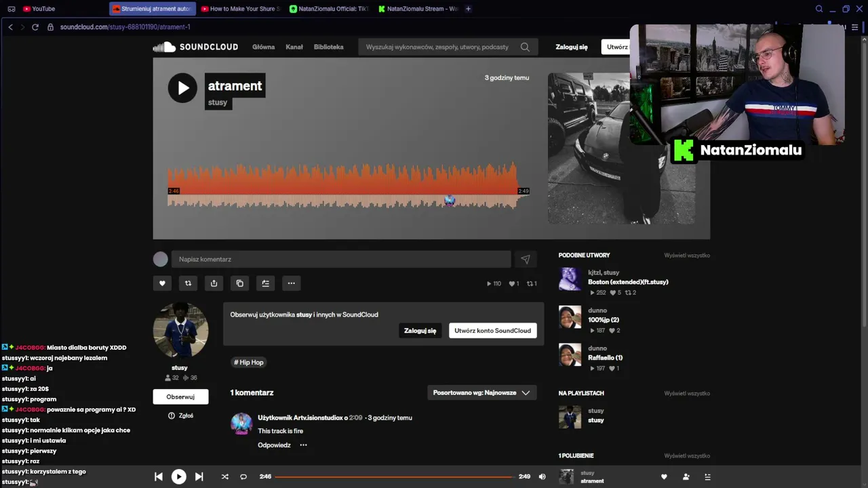868x488 pixels.
Task: Copy the track link icon
Action: coord(239,283)
